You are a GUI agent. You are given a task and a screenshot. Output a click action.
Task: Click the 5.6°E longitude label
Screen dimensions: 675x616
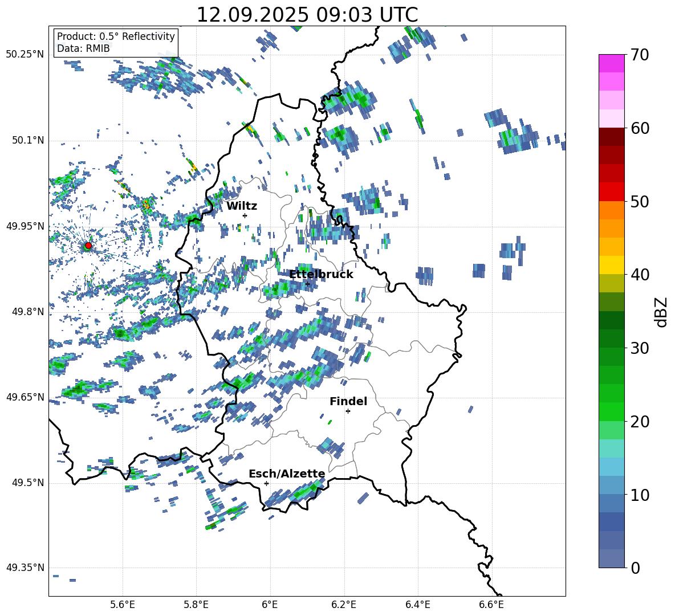pos(123,605)
